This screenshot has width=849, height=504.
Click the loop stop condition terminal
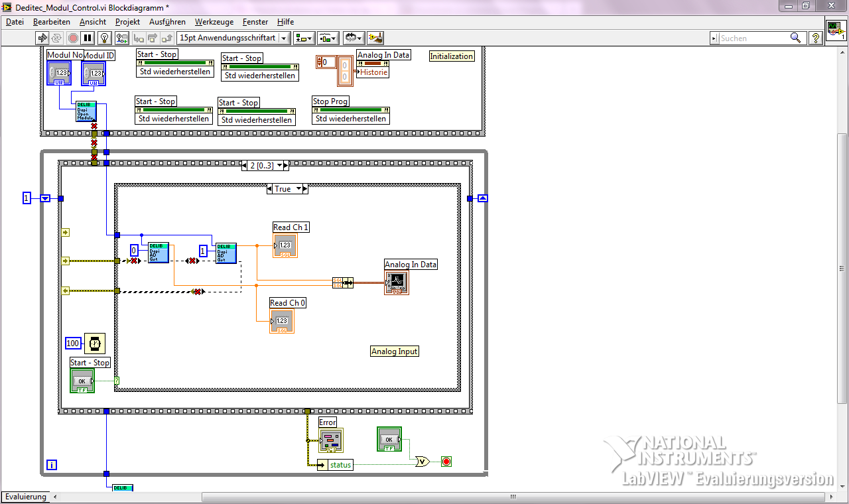446,462
